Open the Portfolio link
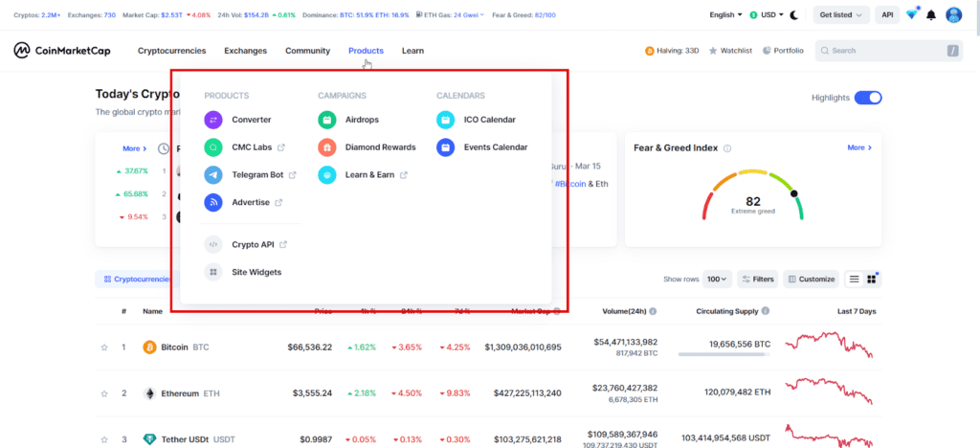This screenshot has height=448, width=980. [783, 51]
